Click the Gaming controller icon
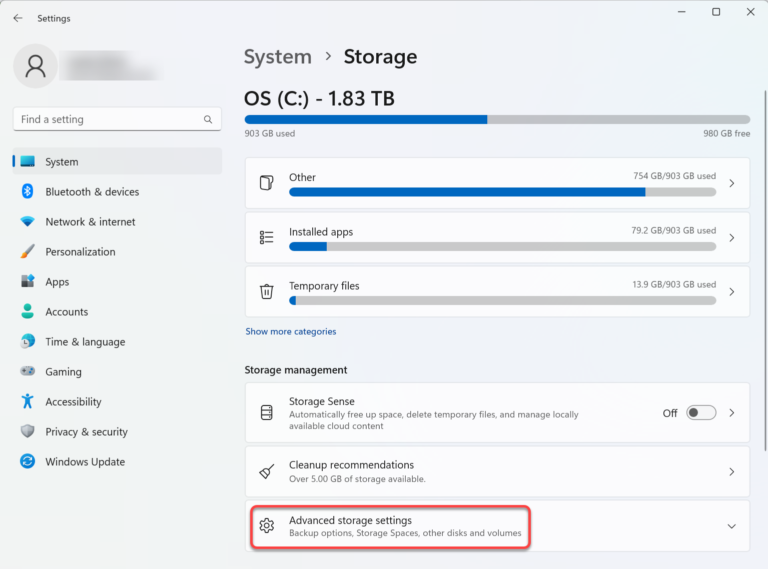Viewport: 768px width, 569px height. pyautogui.click(x=28, y=372)
